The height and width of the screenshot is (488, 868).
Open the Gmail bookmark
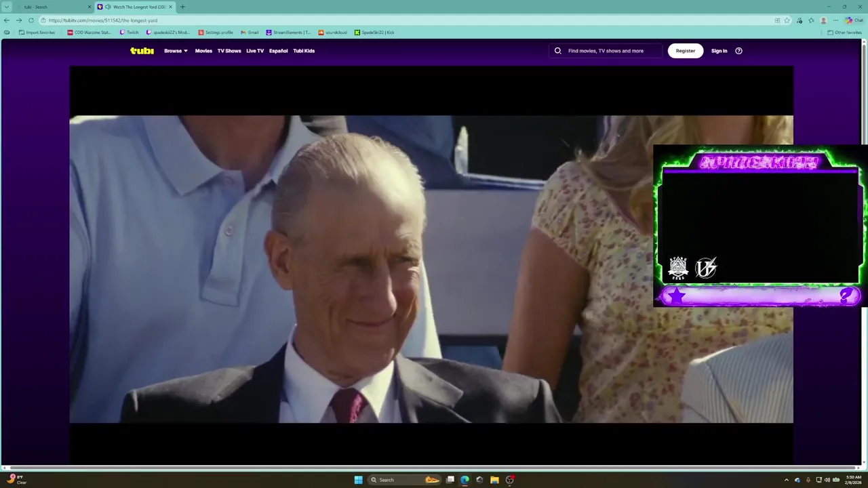click(250, 33)
